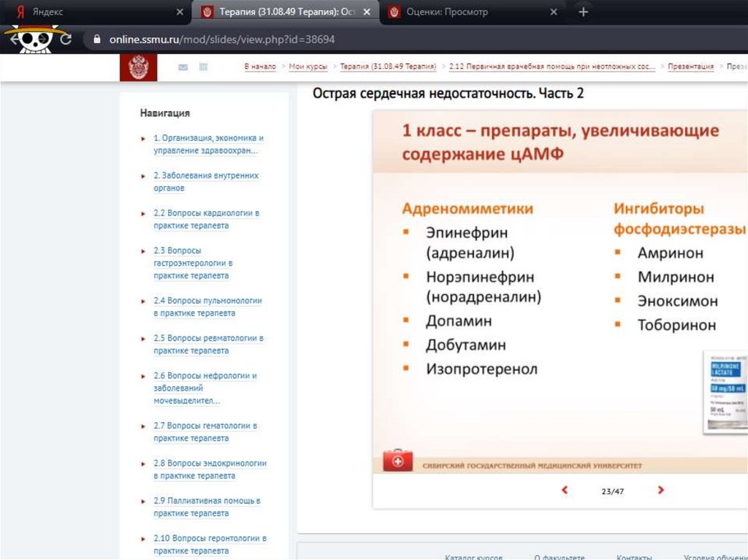The image size is (748, 560).
Task: Open 2.8 Вопросы эндокринологии section
Action: (x=210, y=469)
